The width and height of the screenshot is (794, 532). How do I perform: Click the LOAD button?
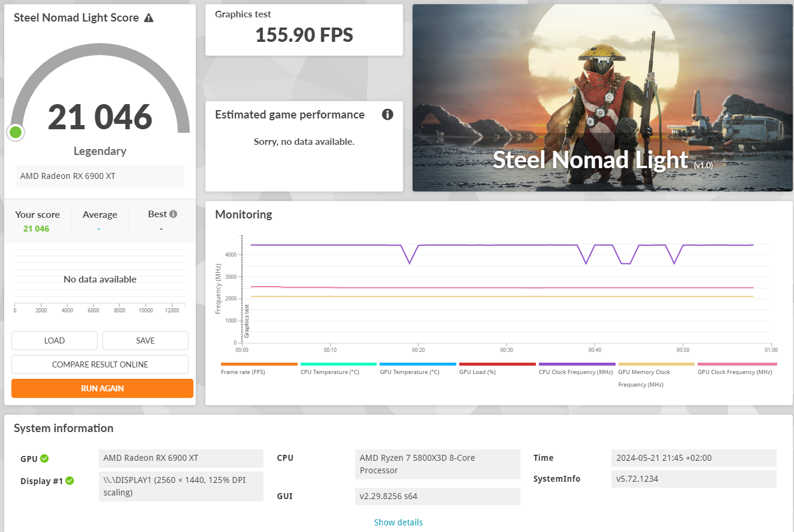(x=54, y=341)
